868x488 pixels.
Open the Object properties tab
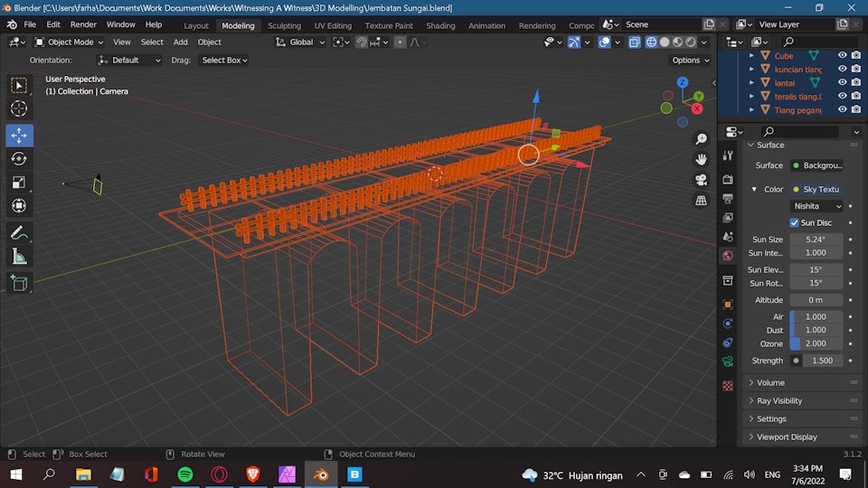point(728,305)
